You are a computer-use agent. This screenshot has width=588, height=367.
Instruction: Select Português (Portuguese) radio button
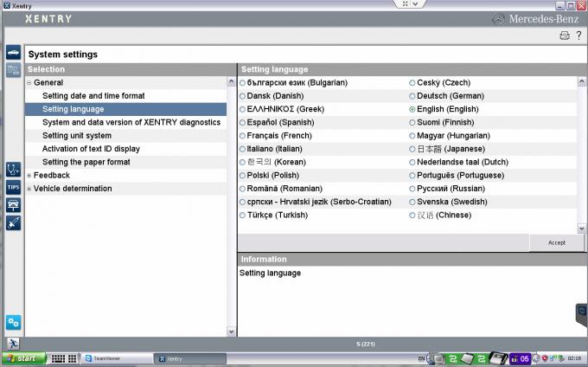[412, 176]
